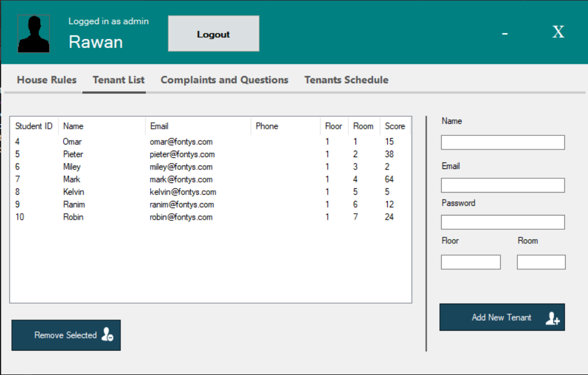Click the Add New Tenant button label
The height and width of the screenshot is (375, 588).
501,317
